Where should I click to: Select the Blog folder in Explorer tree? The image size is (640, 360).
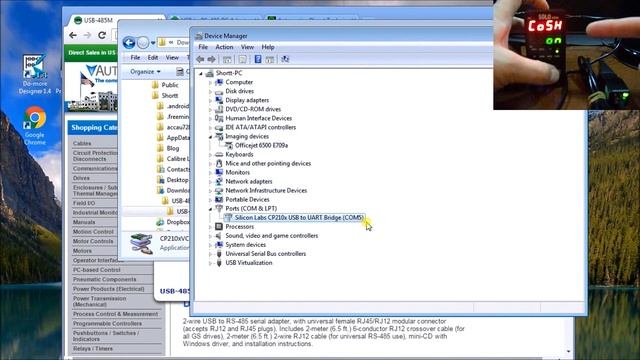[168, 149]
